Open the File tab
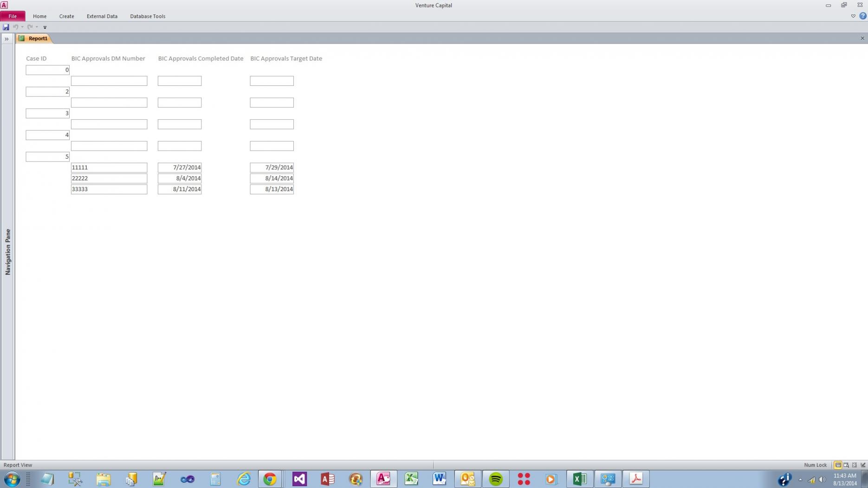The image size is (868, 488). [x=13, y=16]
